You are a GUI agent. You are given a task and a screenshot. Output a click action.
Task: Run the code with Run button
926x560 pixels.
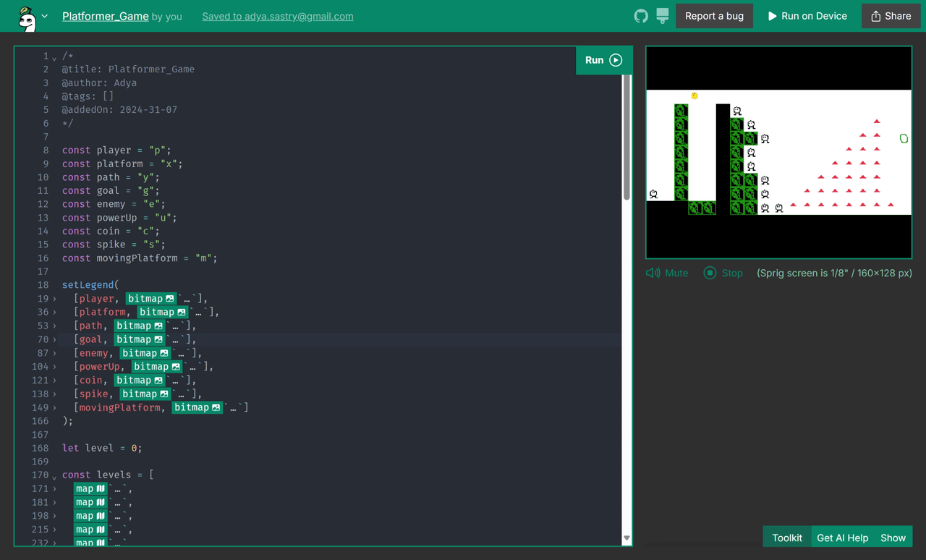[603, 60]
